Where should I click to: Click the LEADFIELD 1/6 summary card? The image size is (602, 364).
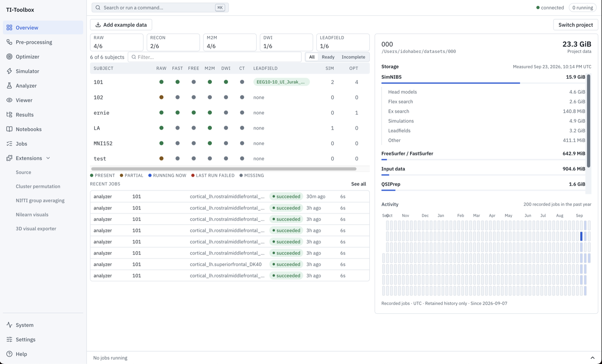tap(343, 42)
